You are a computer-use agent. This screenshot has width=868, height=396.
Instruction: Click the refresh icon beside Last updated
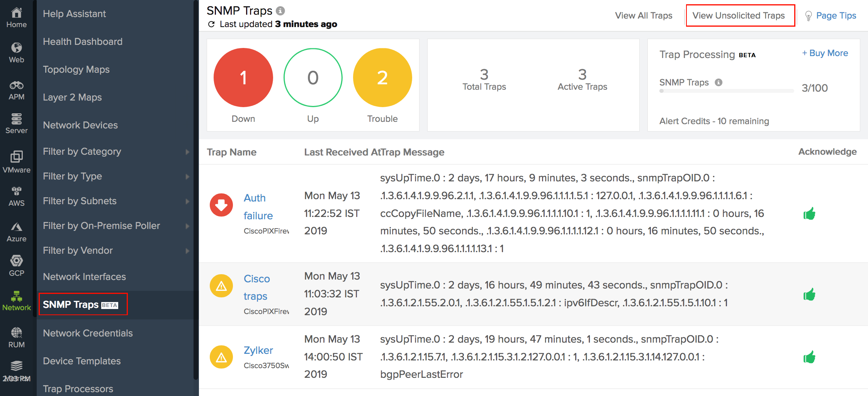tap(211, 24)
